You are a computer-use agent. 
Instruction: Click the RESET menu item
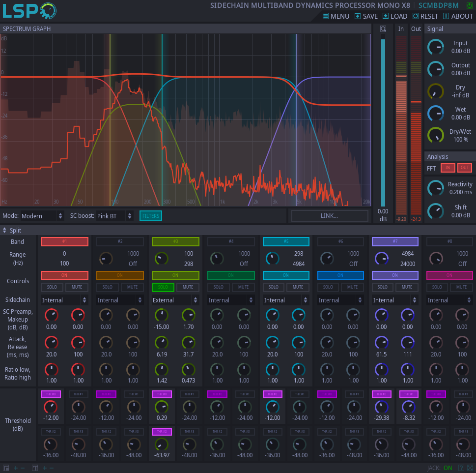click(x=425, y=16)
